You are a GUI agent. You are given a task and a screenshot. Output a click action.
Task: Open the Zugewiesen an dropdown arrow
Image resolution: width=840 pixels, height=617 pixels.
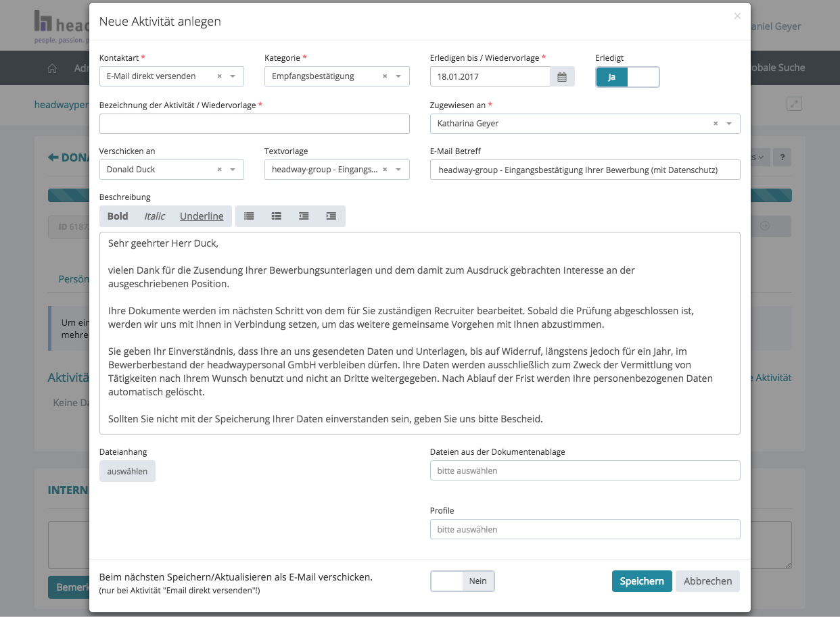click(x=729, y=124)
